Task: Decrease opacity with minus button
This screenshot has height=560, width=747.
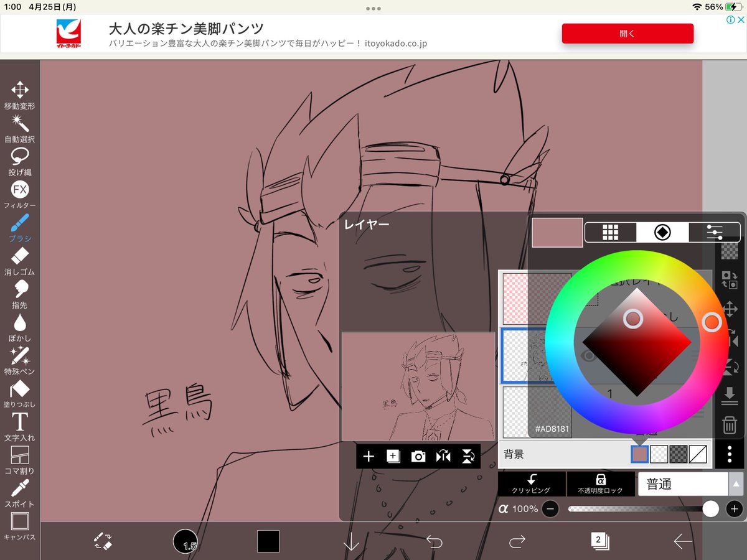Action: [x=550, y=509]
